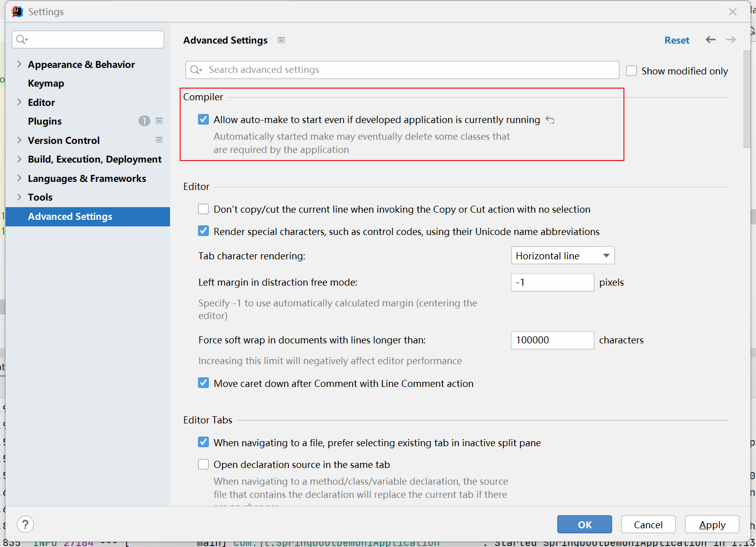The height and width of the screenshot is (547, 756).
Task: Enable Open declaration source in same tab
Action: coord(203,464)
